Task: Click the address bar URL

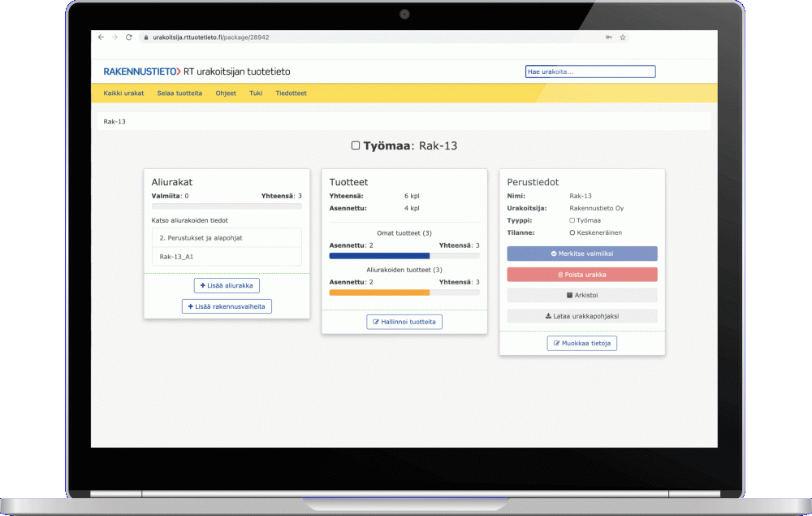Action: pos(211,37)
